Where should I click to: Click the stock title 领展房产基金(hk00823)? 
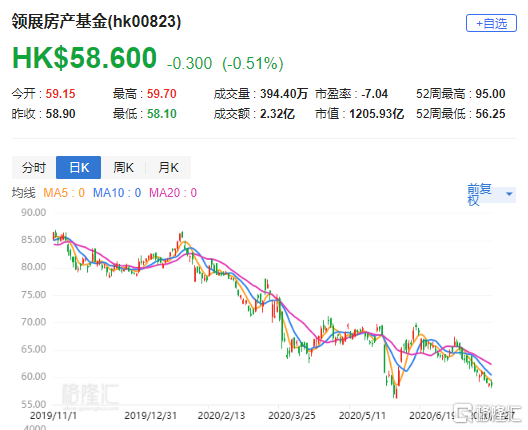(x=96, y=22)
